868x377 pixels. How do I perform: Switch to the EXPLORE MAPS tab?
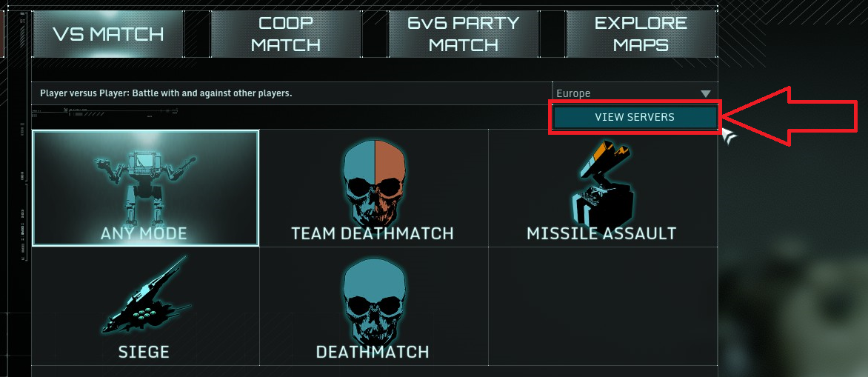pyautogui.click(x=641, y=34)
